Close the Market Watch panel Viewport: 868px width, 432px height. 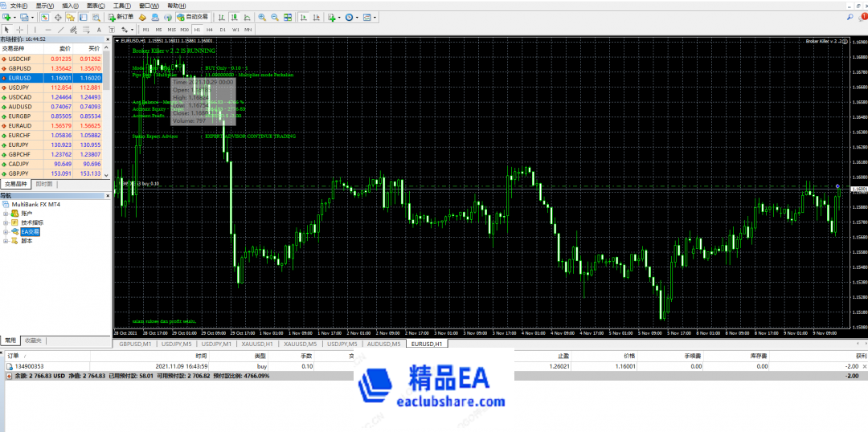coord(108,40)
